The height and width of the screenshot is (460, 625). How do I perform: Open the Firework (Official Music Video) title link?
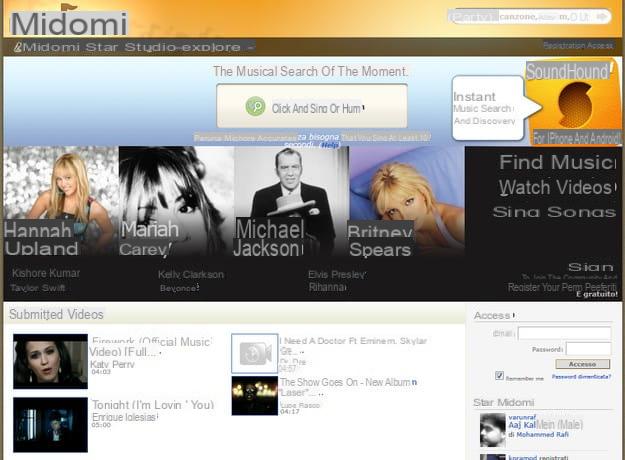(151, 347)
